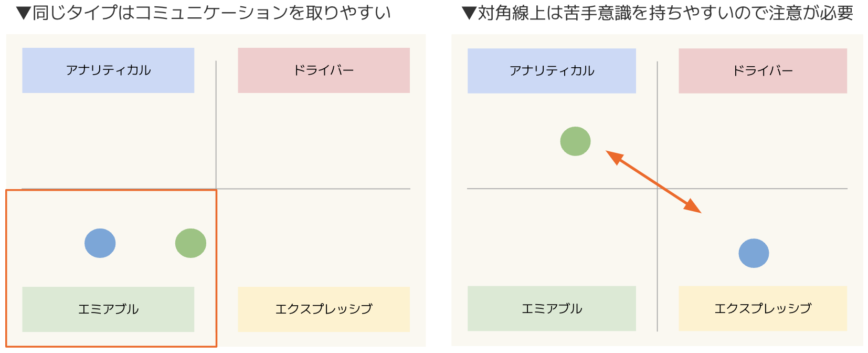
Task: Click the vertical axis line in left diagram
Action: (x=216, y=124)
